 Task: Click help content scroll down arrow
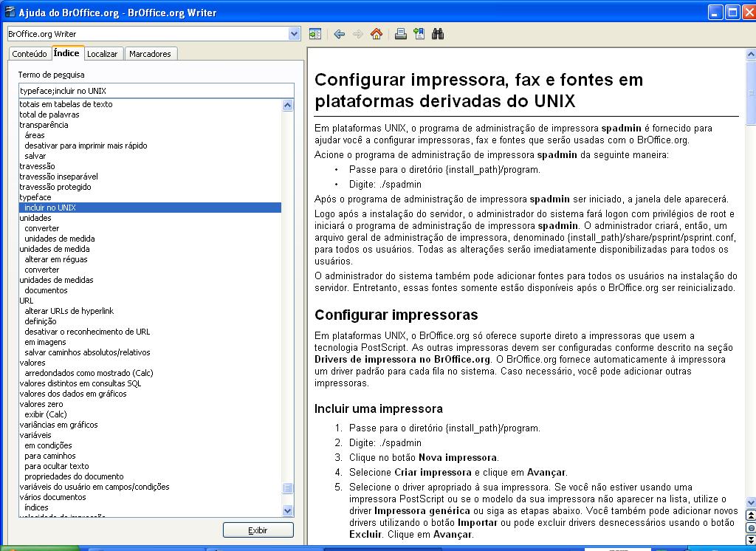[751, 502]
